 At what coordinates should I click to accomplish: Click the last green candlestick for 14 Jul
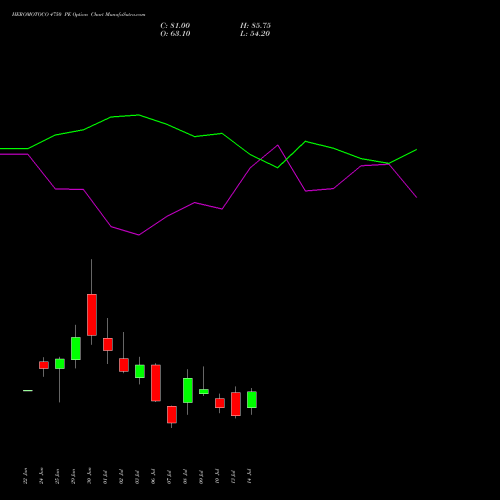pos(252,399)
